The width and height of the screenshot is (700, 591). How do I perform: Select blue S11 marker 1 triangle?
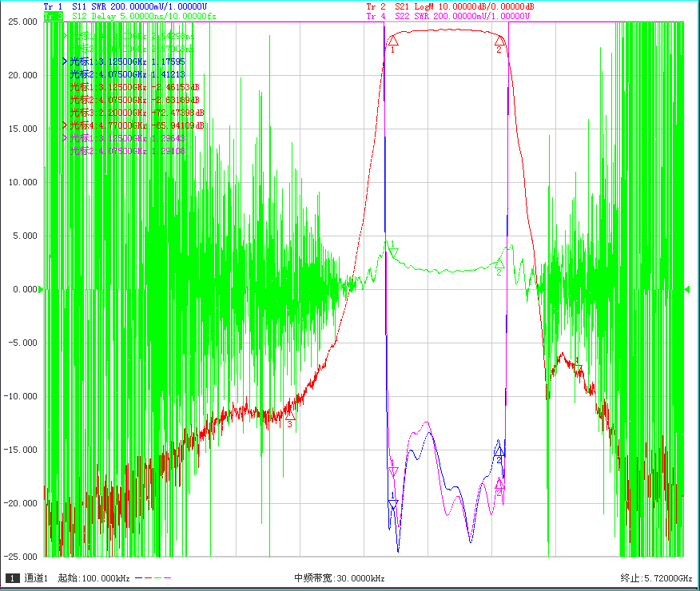click(x=393, y=505)
